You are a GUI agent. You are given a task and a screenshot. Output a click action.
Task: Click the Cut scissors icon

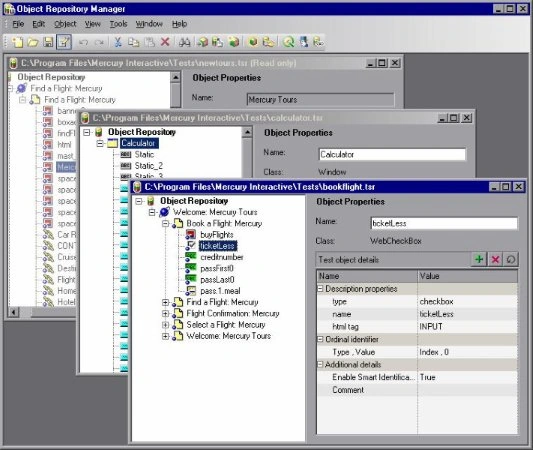click(118, 42)
